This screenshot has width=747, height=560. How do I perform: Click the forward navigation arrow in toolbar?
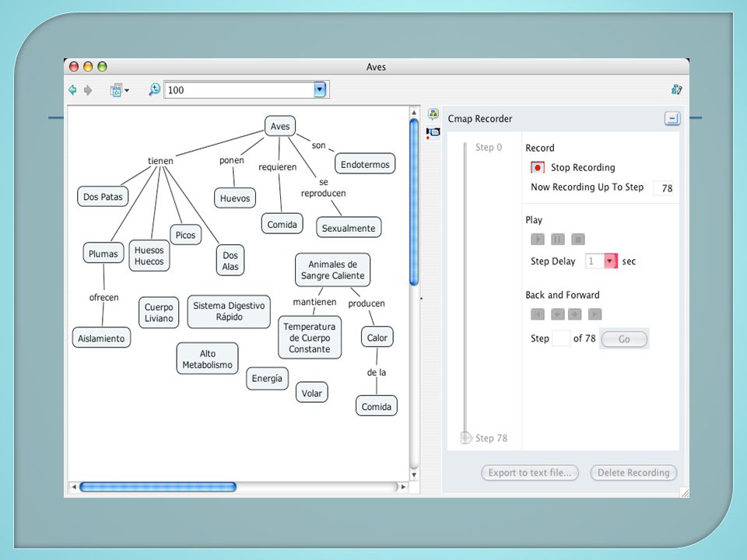pos(88,89)
